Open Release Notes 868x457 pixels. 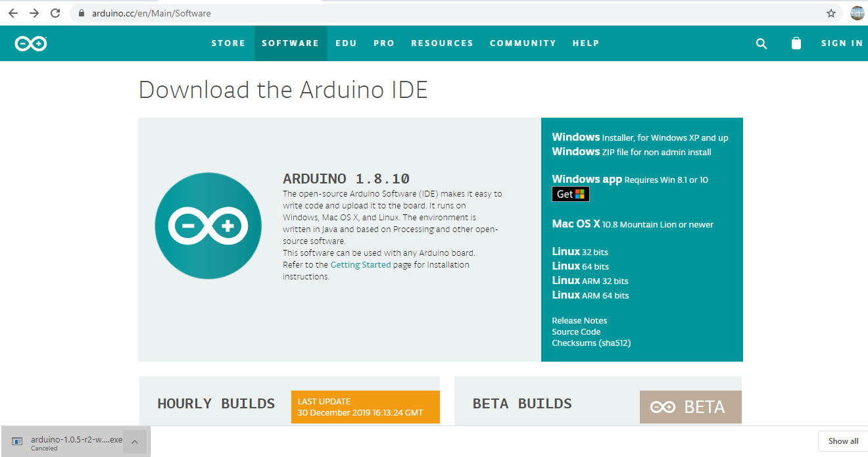tap(579, 320)
